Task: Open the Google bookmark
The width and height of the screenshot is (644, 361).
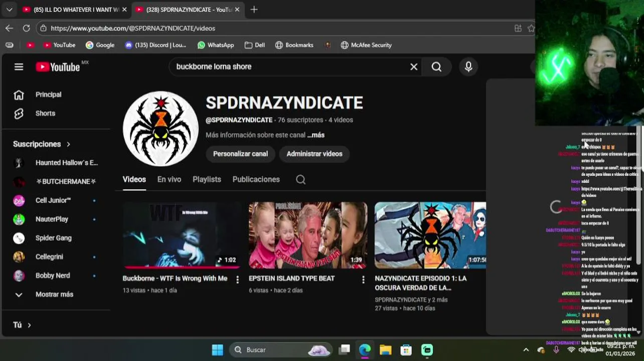Action: pyautogui.click(x=100, y=45)
